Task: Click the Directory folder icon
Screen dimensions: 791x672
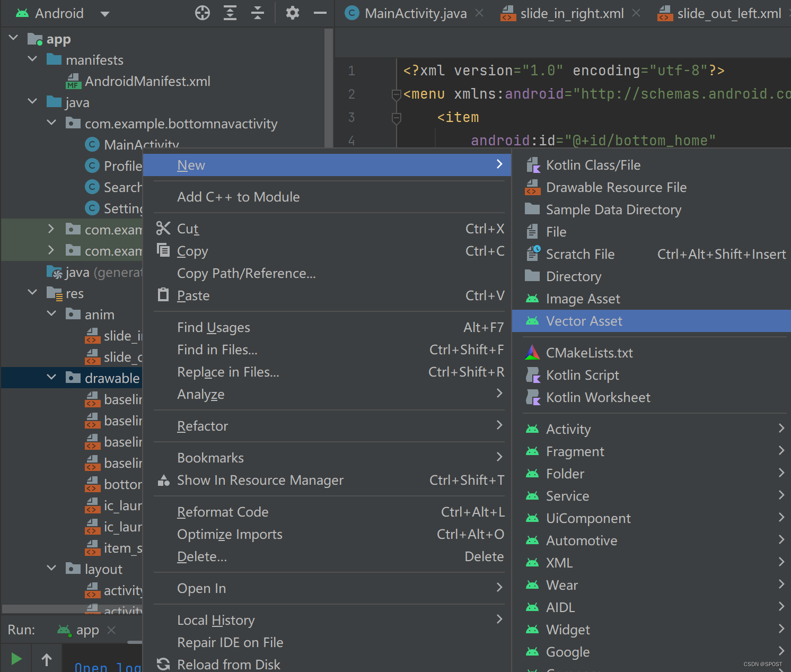Action: 532,275
